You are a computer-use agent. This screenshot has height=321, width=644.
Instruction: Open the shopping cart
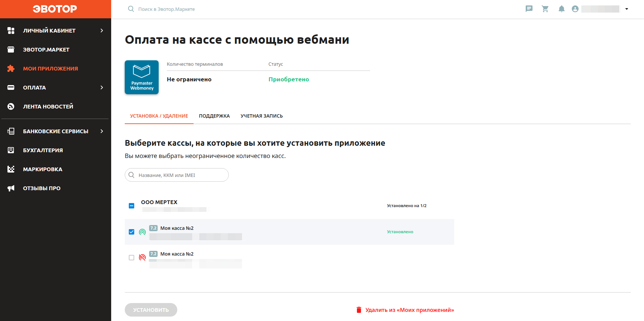(545, 9)
